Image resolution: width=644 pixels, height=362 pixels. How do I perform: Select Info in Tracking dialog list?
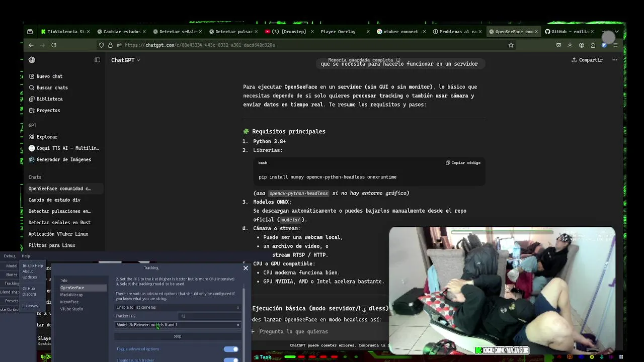tap(64, 281)
